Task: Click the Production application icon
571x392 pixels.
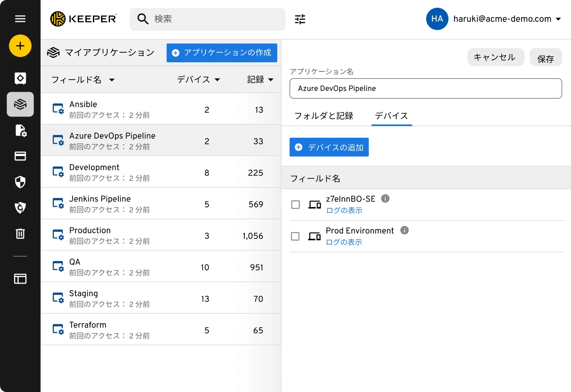Action: click(x=58, y=235)
